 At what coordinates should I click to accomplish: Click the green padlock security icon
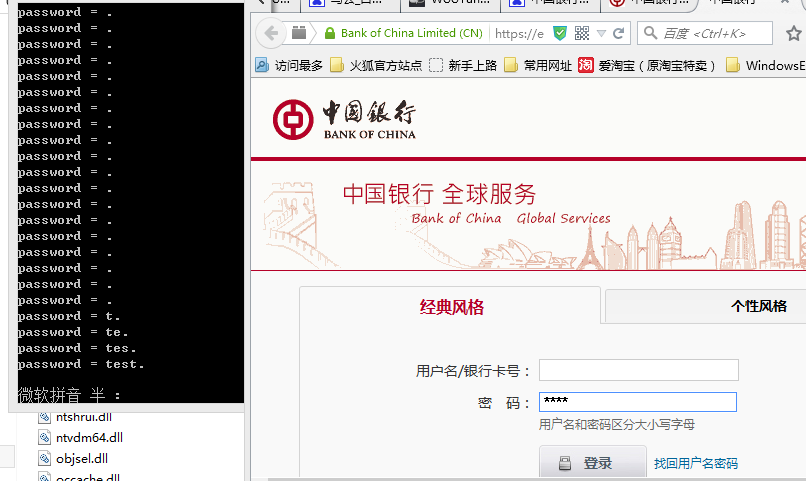[x=329, y=33]
